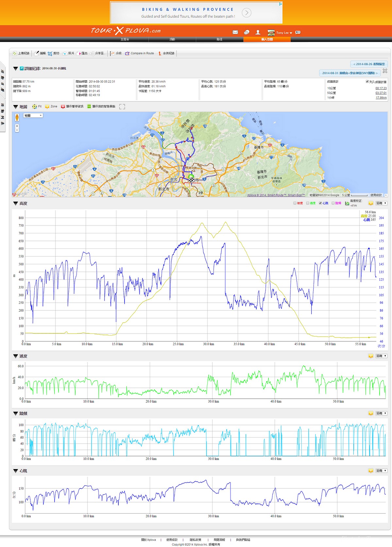Open the 主控台 dashboard tab
This screenshot has height=547, width=392.
[125, 39]
